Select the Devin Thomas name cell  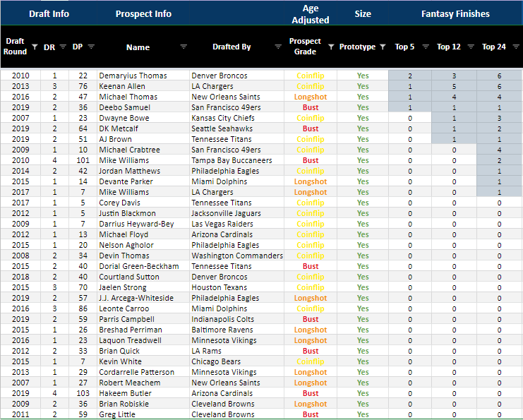point(143,256)
